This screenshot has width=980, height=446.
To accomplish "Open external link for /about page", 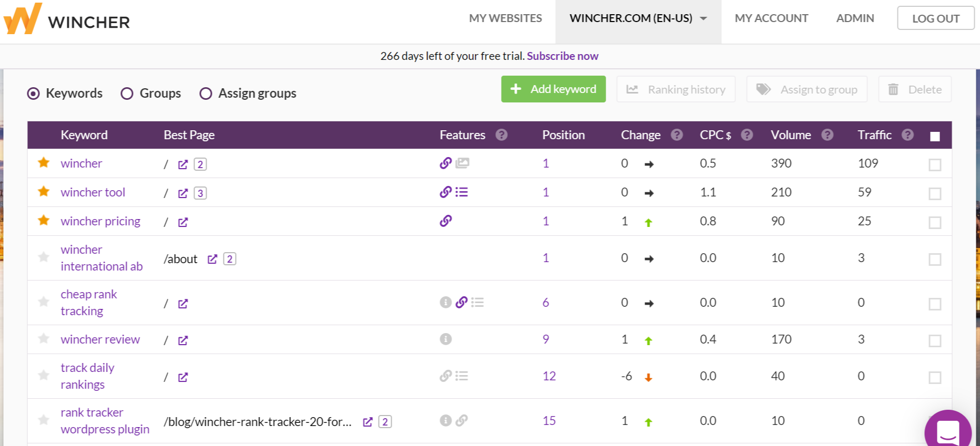I will 212,259.
